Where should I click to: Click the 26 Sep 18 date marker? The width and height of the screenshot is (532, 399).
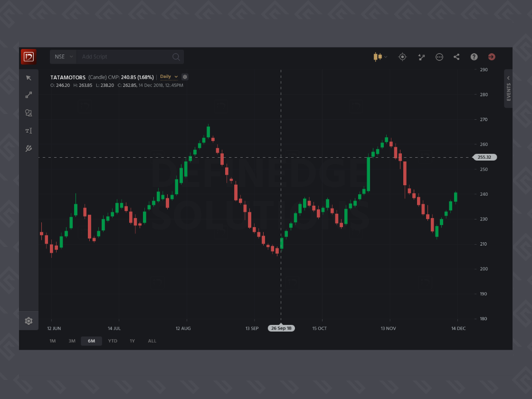[281, 328]
